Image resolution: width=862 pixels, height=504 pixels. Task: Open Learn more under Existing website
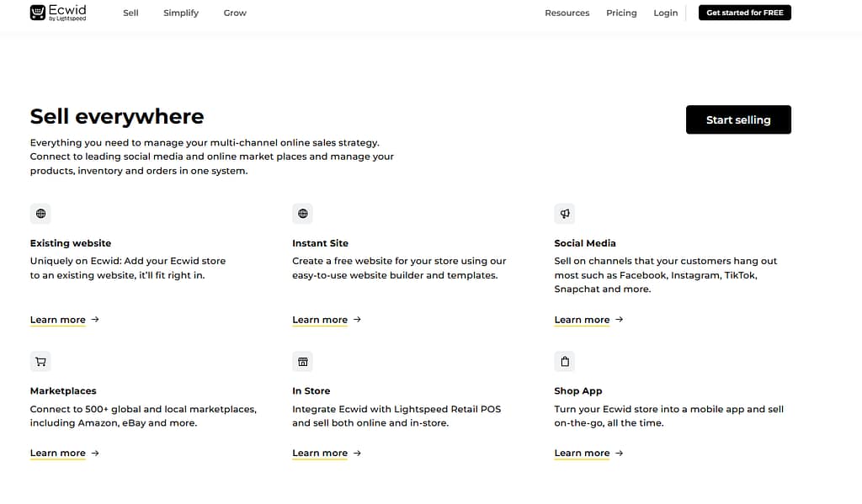point(58,320)
